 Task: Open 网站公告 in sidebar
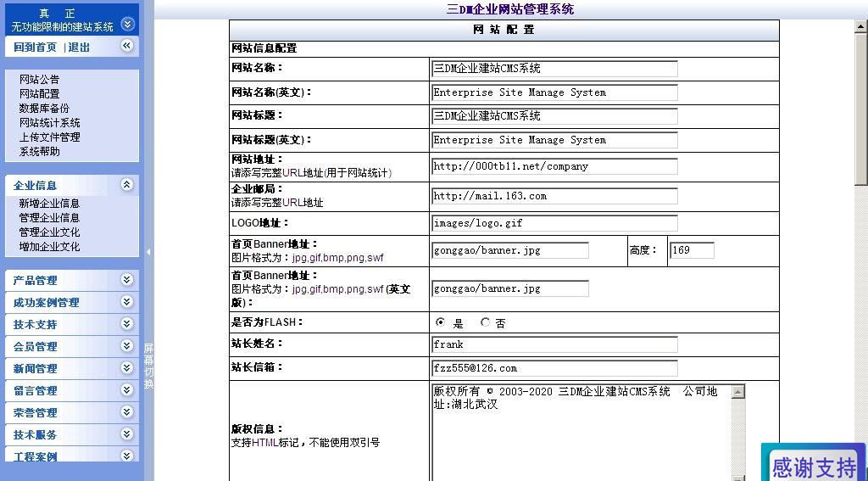click(x=39, y=79)
